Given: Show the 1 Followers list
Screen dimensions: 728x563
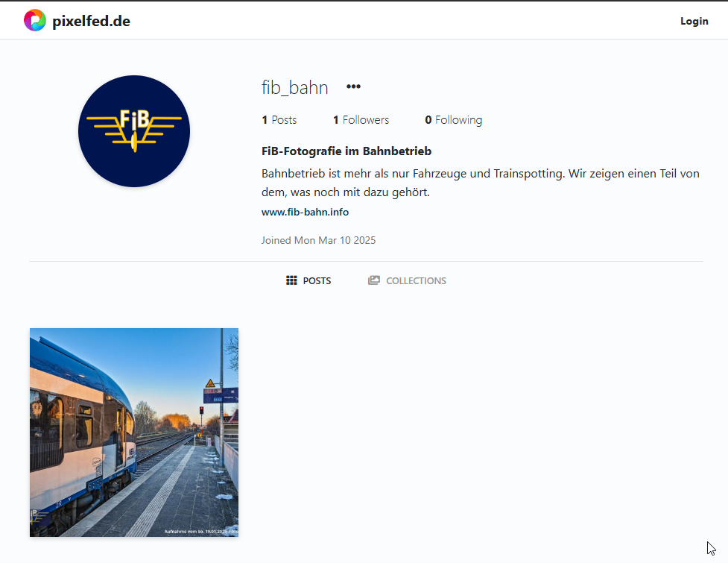Looking at the screenshot, I should pyautogui.click(x=361, y=120).
